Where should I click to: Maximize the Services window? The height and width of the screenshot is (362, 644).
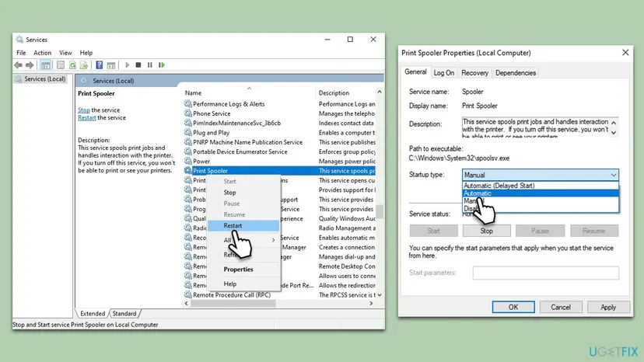pyautogui.click(x=350, y=40)
